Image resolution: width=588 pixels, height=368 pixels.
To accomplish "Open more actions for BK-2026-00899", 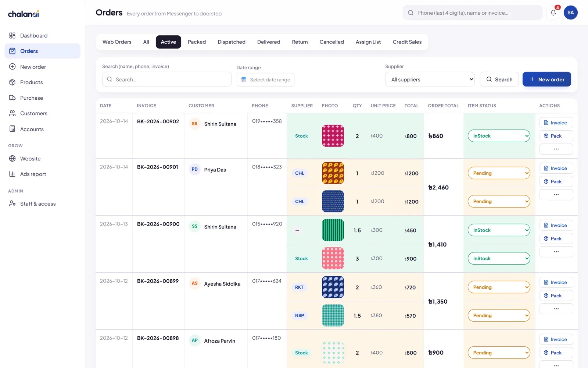I will tap(556, 309).
